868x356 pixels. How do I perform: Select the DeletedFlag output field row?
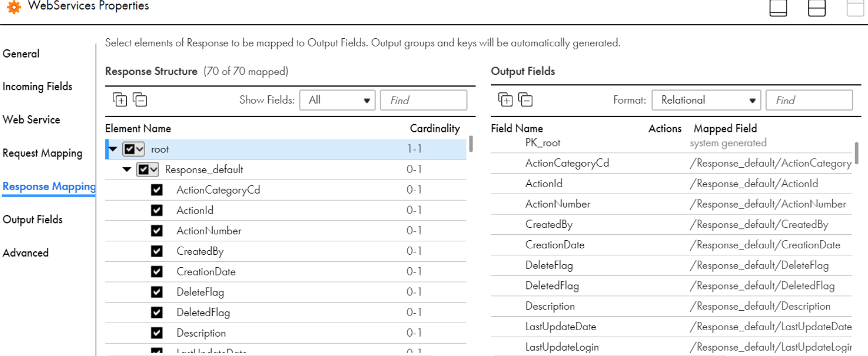(x=671, y=285)
